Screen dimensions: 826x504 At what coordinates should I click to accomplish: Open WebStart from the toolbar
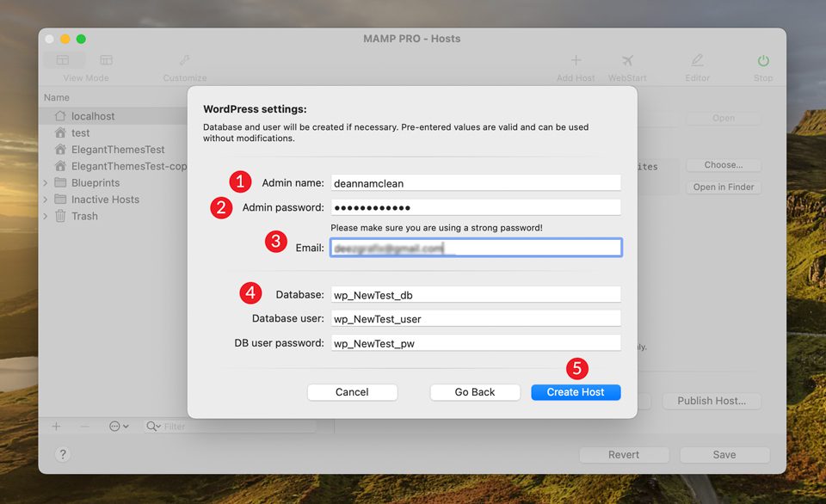627,60
